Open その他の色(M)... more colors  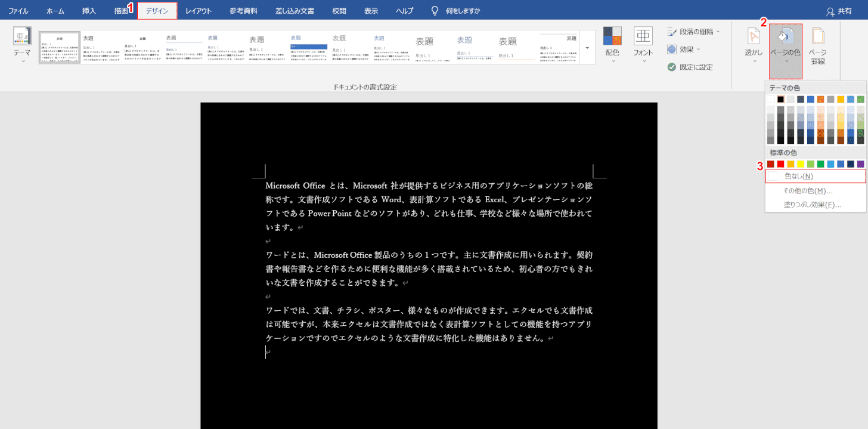click(x=816, y=191)
